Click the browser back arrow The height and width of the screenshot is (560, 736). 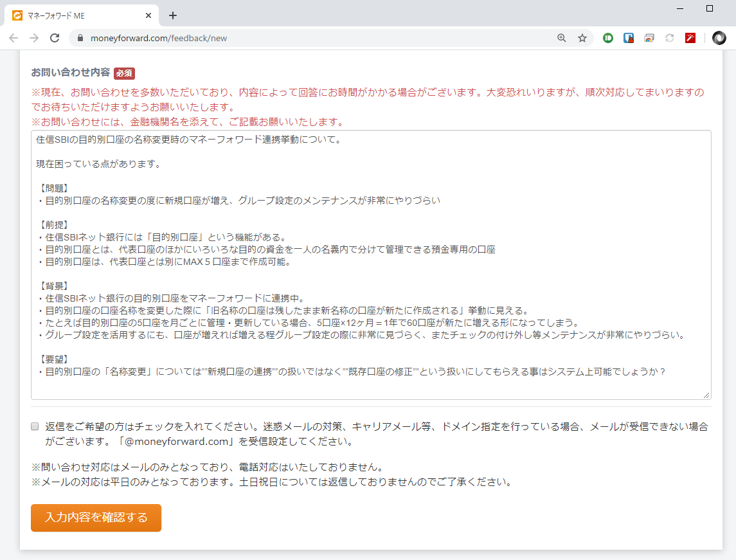coord(13,38)
